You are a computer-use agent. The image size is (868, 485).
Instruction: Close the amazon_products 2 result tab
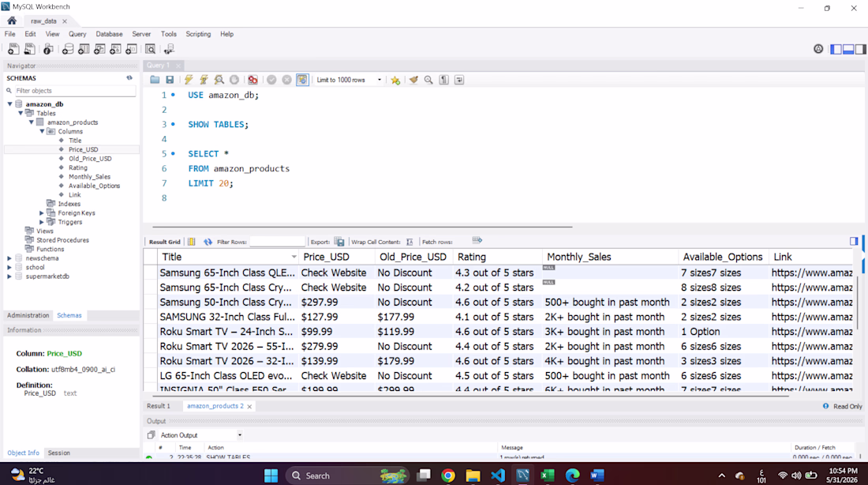click(249, 406)
